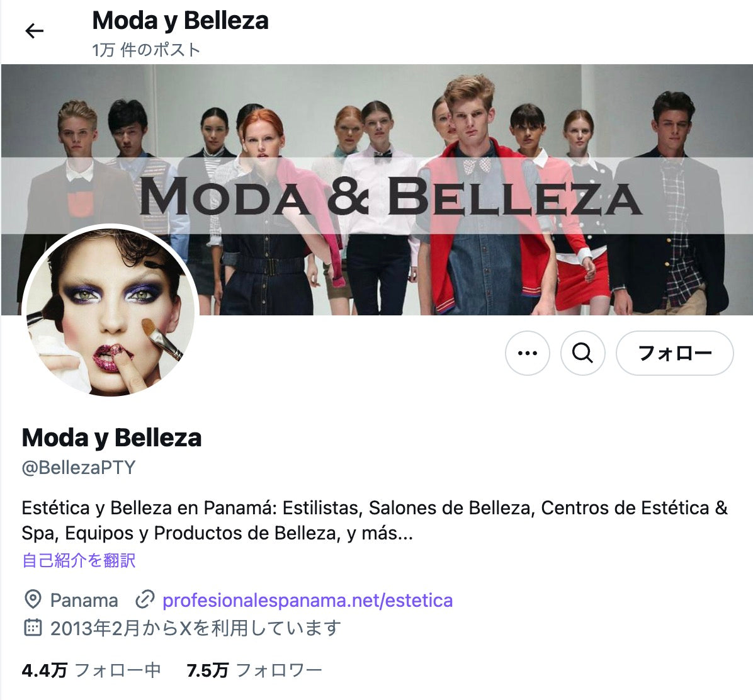Select the @BellezaPTY handle text
753x700 pixels.
coord(79,468)
